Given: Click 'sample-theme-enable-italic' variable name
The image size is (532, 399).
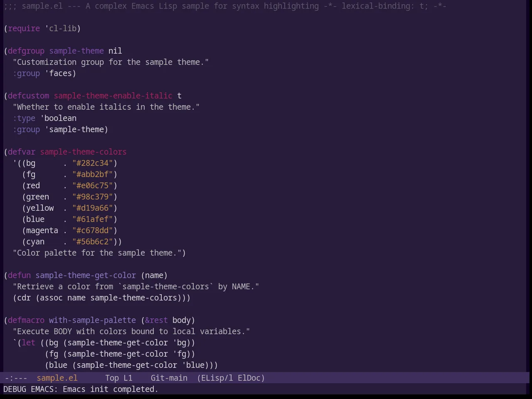Looking at the screenshot, I should [x=113, y=96].
